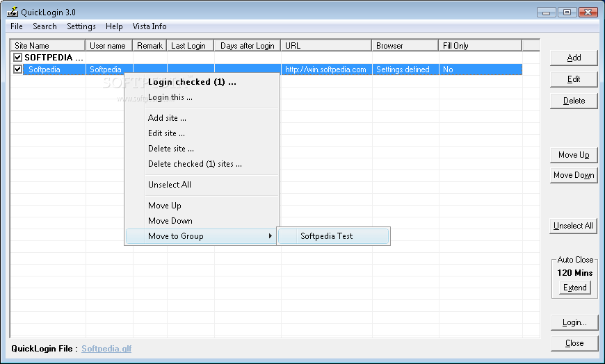Click the No value in Fill Only
605x364 pixels.
pos(448,69)
